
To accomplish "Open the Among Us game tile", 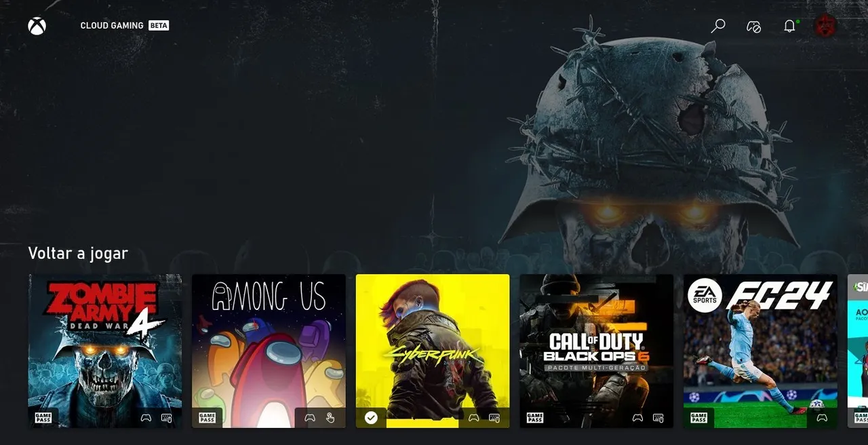I will click(x=269, y=351).
